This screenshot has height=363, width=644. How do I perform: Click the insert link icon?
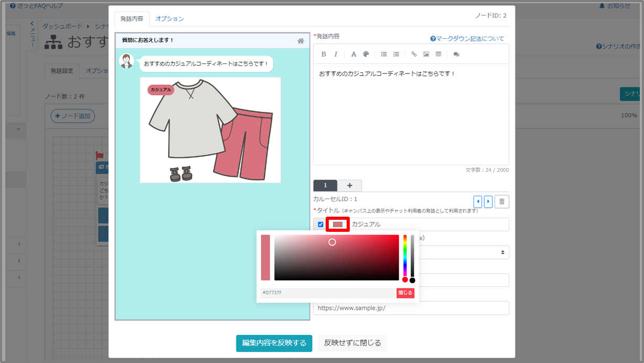click(x=414, y=54)
